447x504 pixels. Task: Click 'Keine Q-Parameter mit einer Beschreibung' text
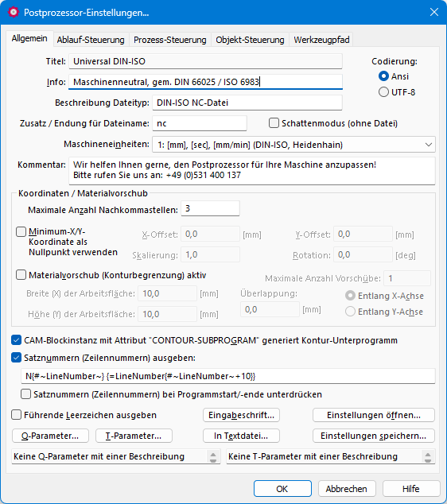click(99, 456)
